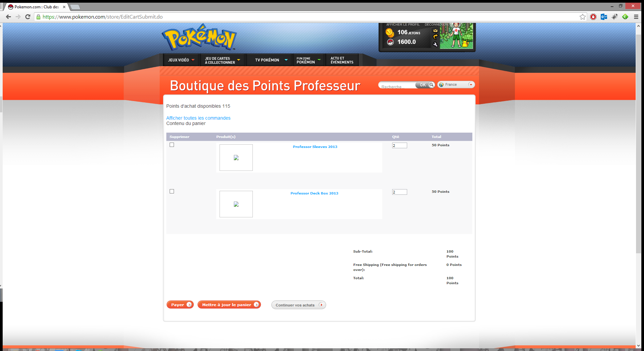Open Afficher toutes les commandes link
The height and width of the screenshot is (351, 644).
198,118
